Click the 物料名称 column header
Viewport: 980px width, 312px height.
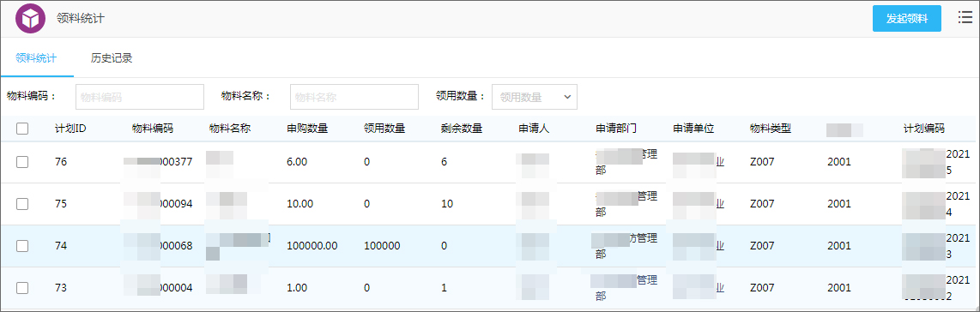(230, 129)
